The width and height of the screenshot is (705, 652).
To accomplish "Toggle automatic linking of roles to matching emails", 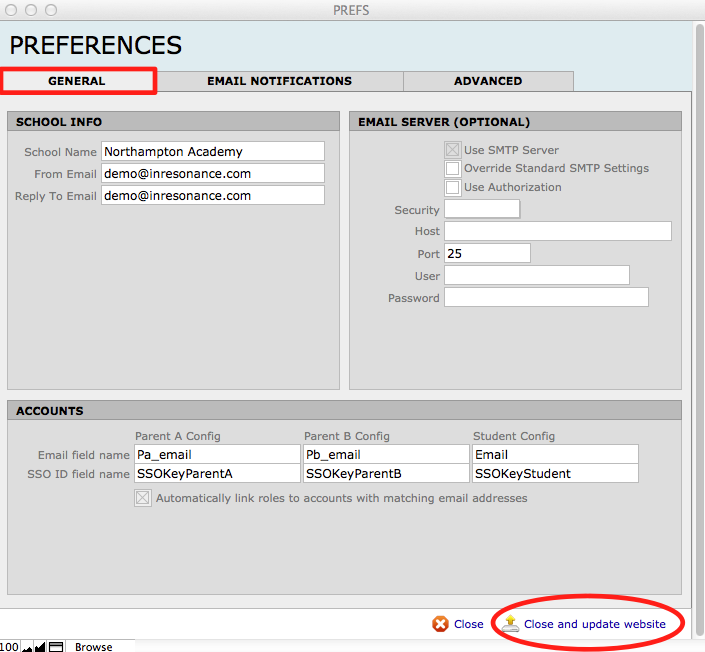I will click(143, 498).
